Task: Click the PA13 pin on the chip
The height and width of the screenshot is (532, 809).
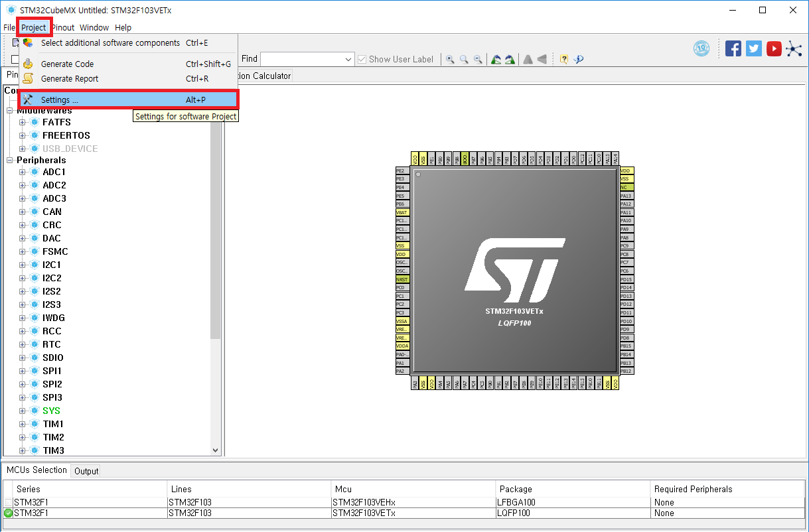Action: [627, 196]
